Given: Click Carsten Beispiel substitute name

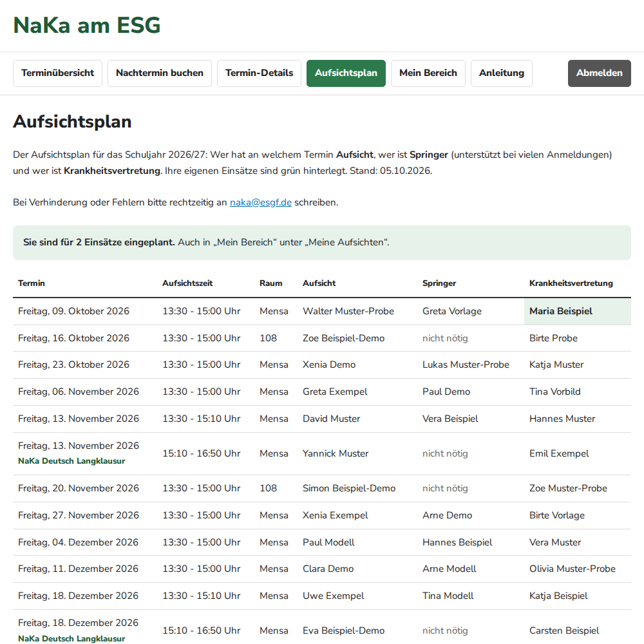Looking at the screenshot, I should click(x=564, y=631).
